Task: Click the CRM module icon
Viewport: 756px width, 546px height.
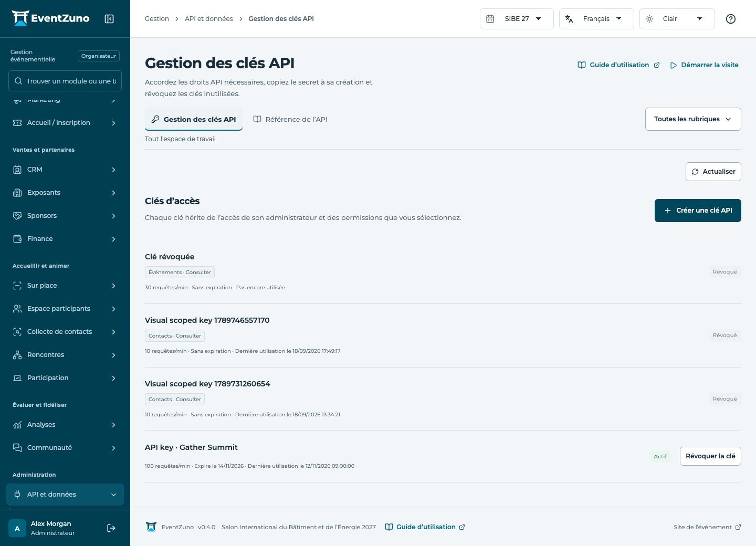Action: click(x=17, y=170)
